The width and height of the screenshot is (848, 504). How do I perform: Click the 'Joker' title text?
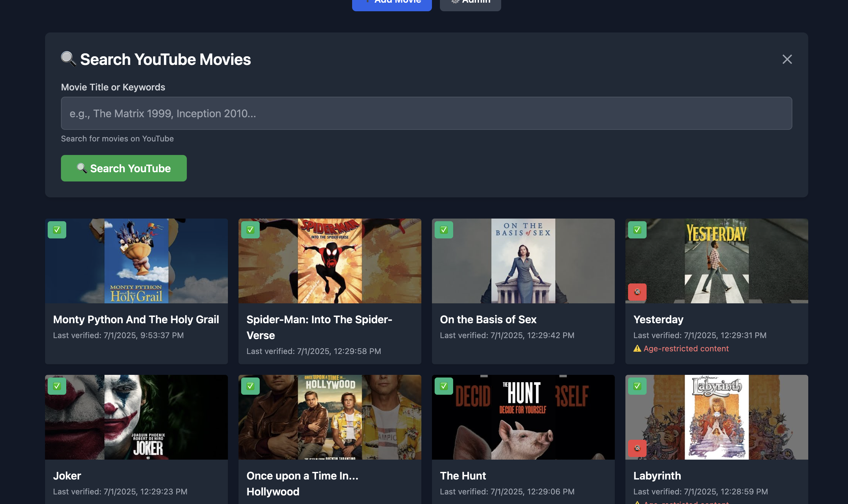point(67,476)
